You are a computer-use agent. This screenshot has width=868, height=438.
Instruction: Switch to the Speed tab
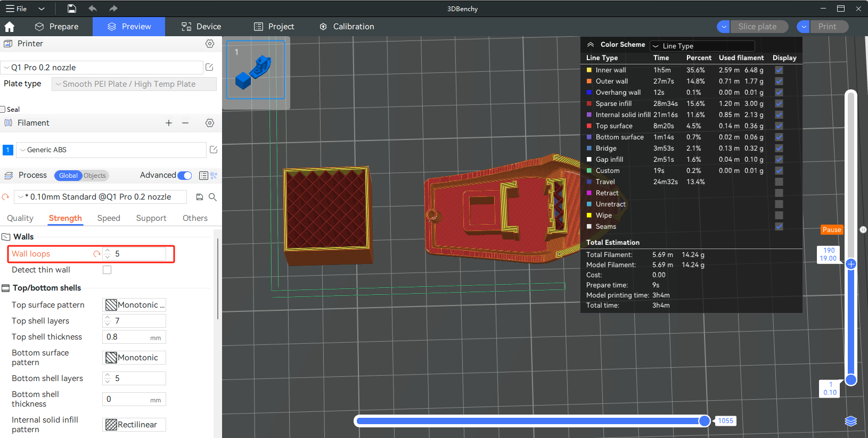point(109,218)
